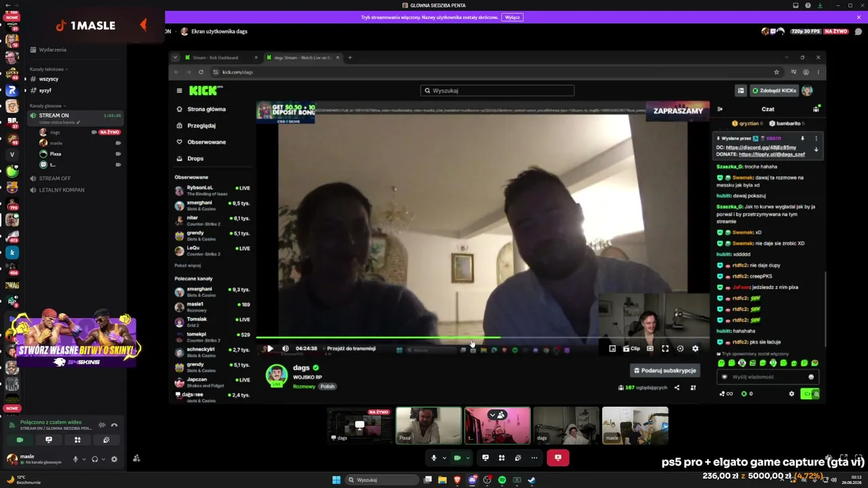Image resolution: width=868 pixels, height=488 pixels.
Task: Collapse the Kanały głosowe category
Action: coord(47,106)
